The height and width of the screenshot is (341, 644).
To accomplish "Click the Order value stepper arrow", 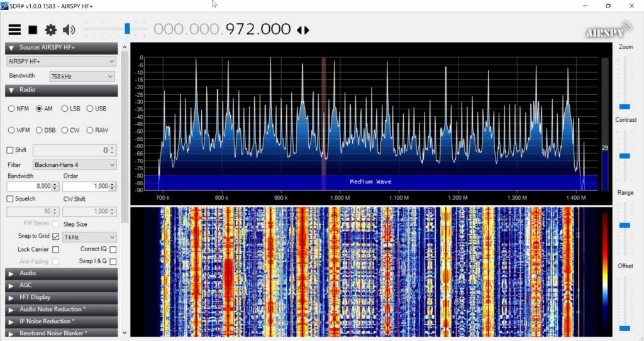I will 113,187.
